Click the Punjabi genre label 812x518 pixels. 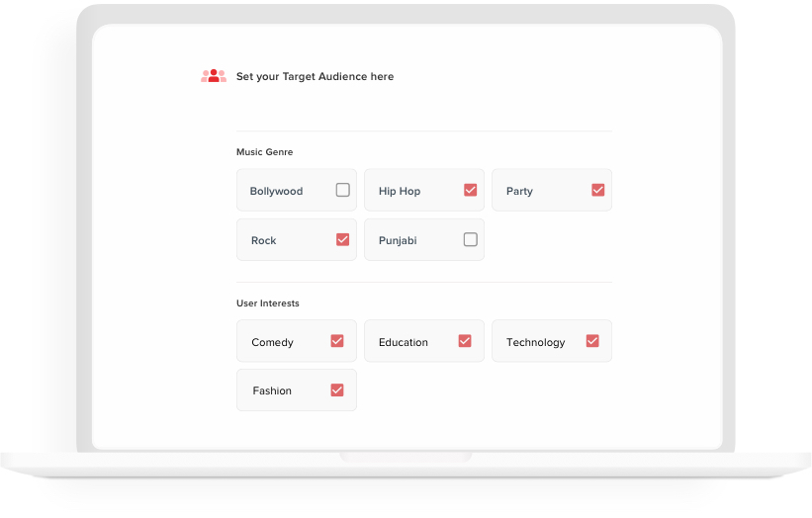point(398,240)
